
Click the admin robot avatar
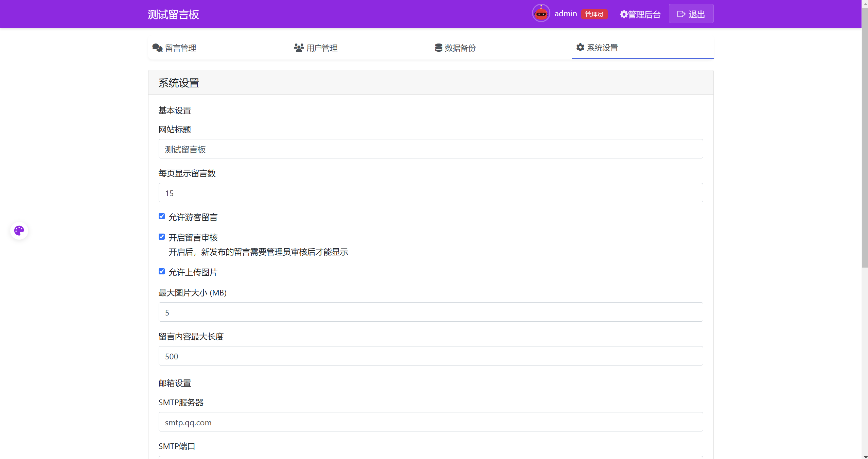pos(541,14)
